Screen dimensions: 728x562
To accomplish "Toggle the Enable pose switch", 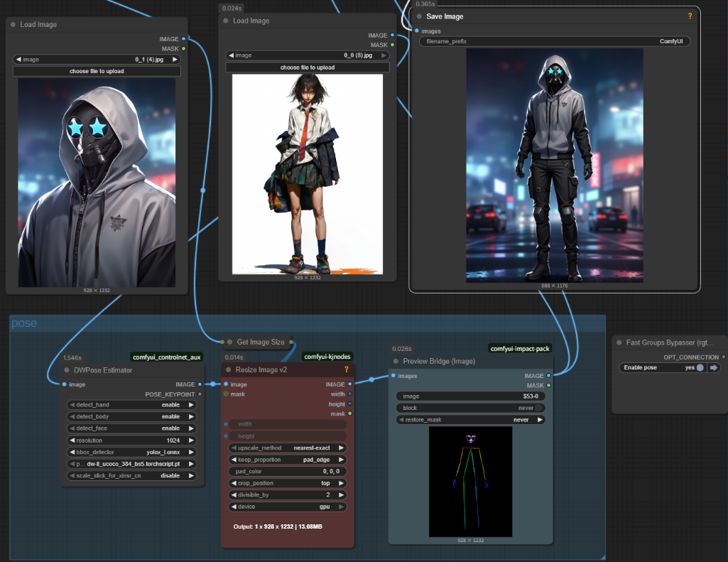I will (700, 368).
